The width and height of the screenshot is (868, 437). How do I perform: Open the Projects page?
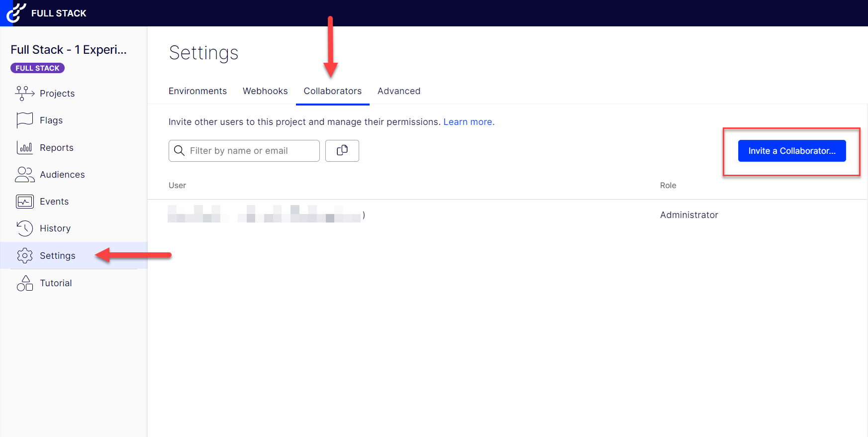click(x=57, y=94)
